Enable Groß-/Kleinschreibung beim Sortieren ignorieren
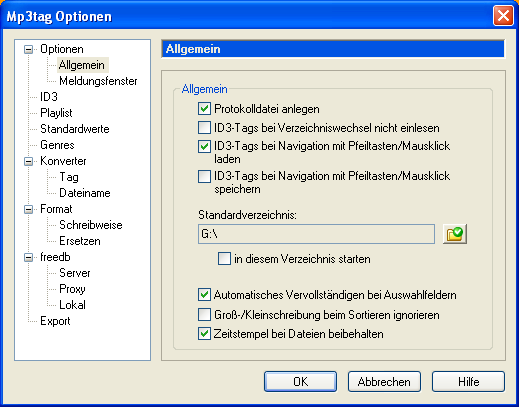Image resolution: width=519 pixels, height=407 pixels. (x=204, y=314)
